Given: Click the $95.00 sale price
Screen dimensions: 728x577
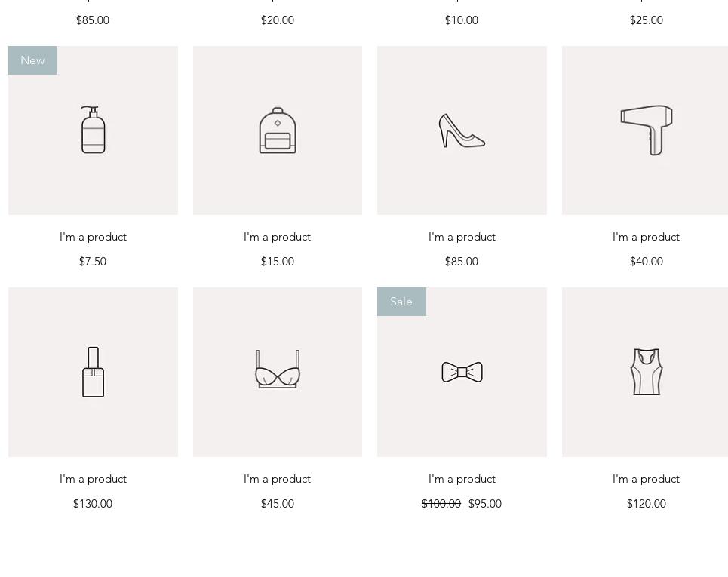Looking at the screenshot, I should (x=485, y=504).
